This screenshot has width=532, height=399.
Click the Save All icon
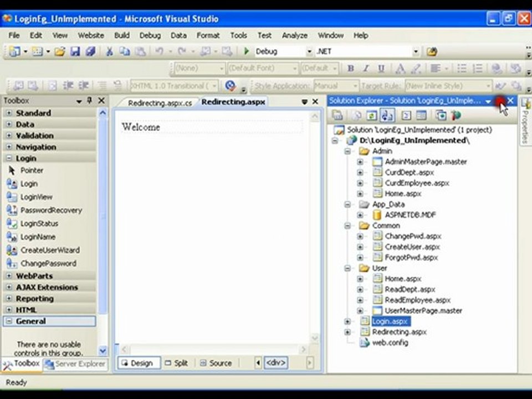coord(90,52)
